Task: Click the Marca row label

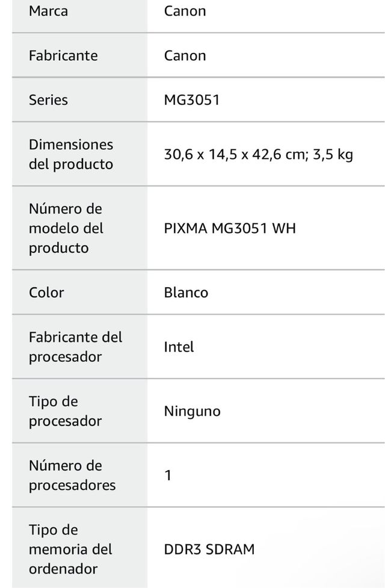Action: [48, 11]
